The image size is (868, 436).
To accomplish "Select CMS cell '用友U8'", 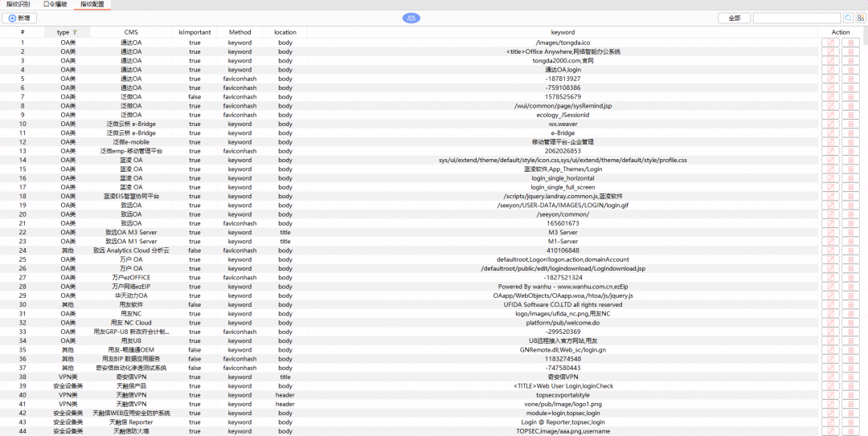I will pyautogui.click(x=131, y=340).
